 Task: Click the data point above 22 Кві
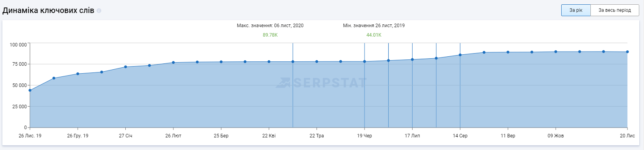click(x=269, y=61)
